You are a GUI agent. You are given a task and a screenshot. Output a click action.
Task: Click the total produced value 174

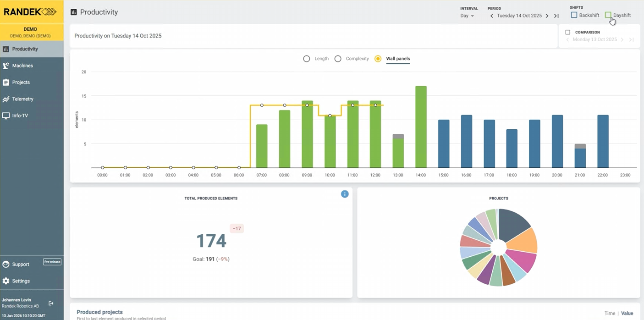click(x=211, y=241)
